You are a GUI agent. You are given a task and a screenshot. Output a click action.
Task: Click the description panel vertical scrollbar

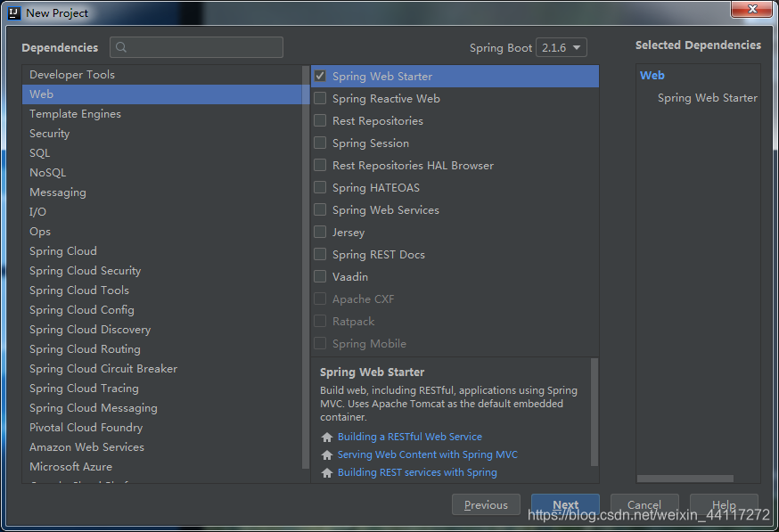tap(594, 413)
